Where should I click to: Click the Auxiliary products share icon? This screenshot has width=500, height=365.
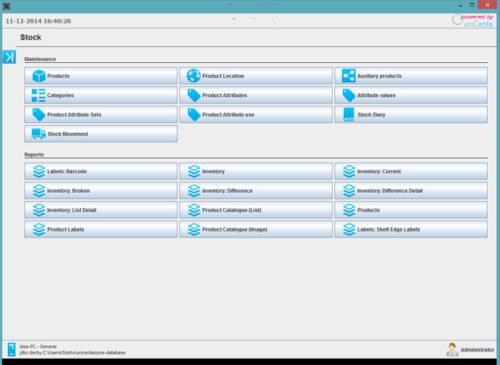point(349,76)
